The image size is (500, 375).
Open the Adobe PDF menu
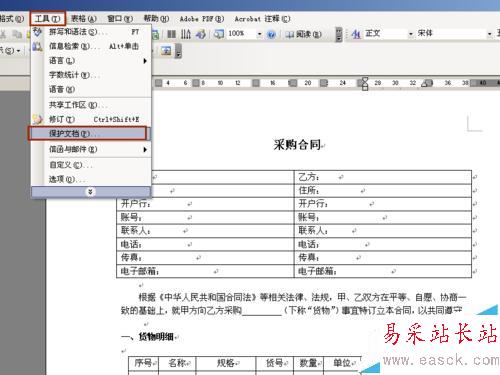[202, 19]
